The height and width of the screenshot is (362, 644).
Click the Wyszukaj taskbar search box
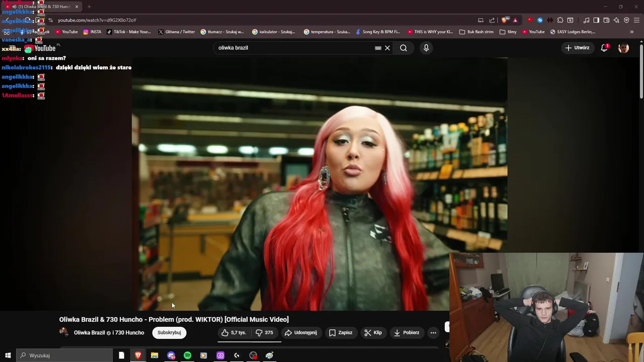point(64,355)
